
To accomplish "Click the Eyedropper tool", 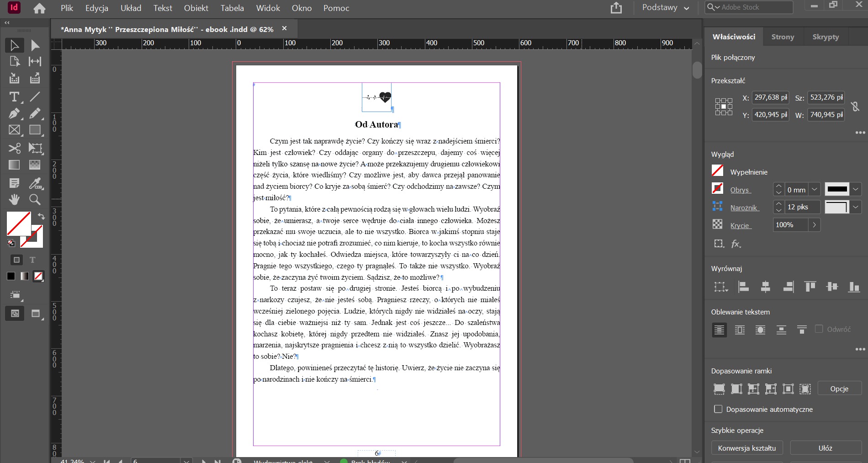I will coord(35,183).
